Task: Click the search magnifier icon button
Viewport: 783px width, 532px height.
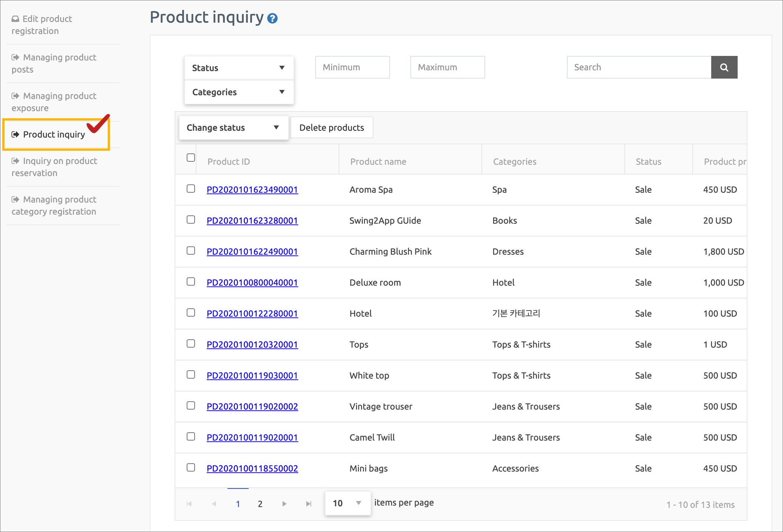Action: click(x=724, y=67)
